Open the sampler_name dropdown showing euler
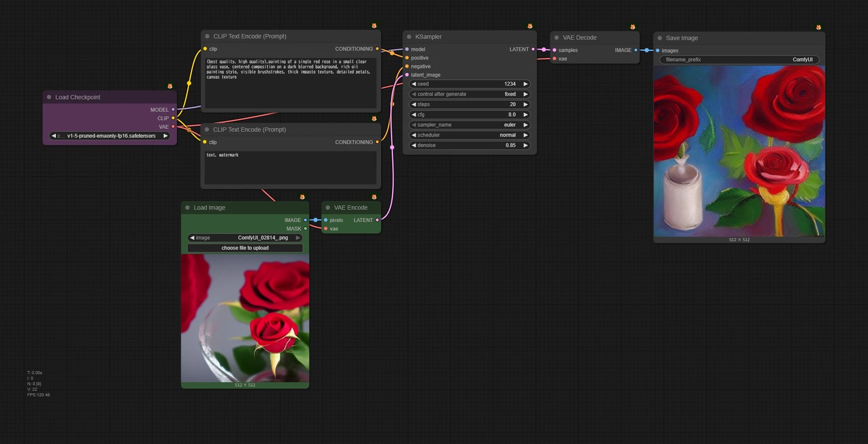The image size is (868, 444). coord(469,125)
